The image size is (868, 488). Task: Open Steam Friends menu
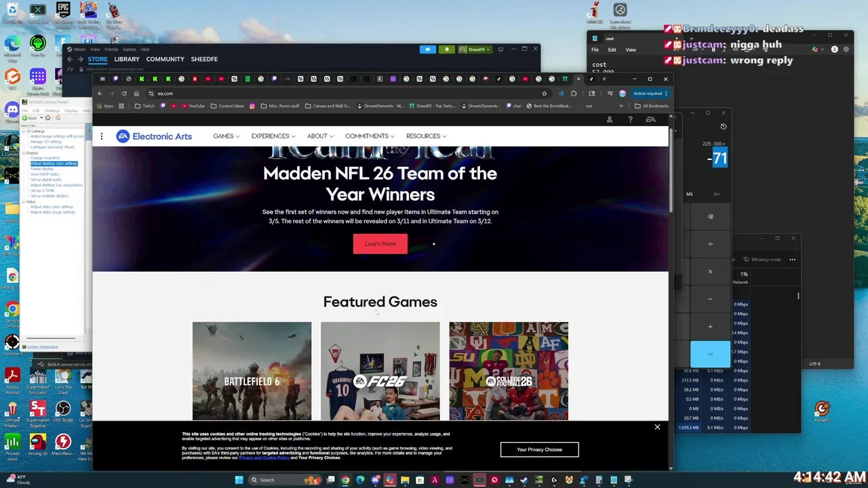111,49
